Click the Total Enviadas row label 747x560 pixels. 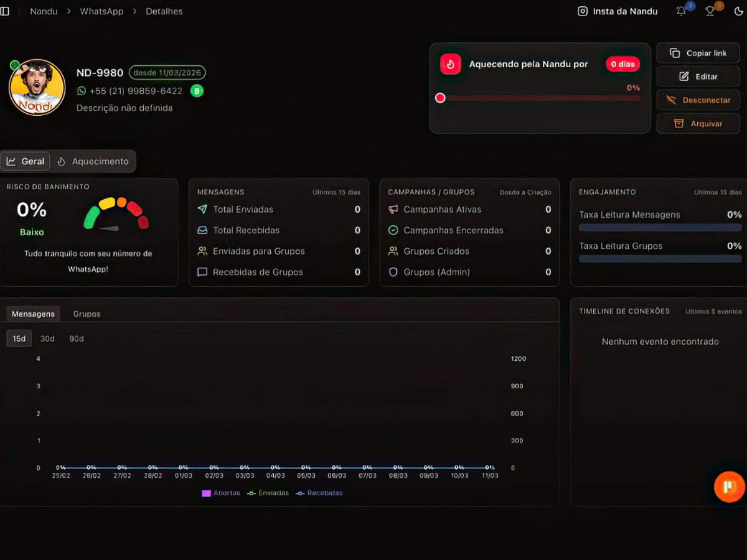[x=243, y=210]
